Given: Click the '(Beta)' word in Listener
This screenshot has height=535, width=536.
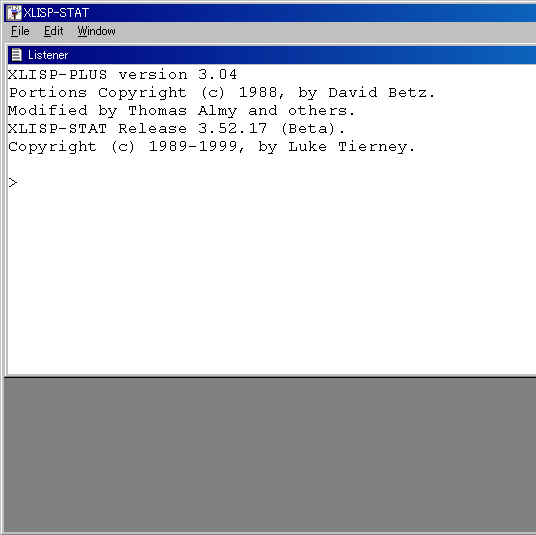Looking at the screenshot, I should click(x=308, y=129).
